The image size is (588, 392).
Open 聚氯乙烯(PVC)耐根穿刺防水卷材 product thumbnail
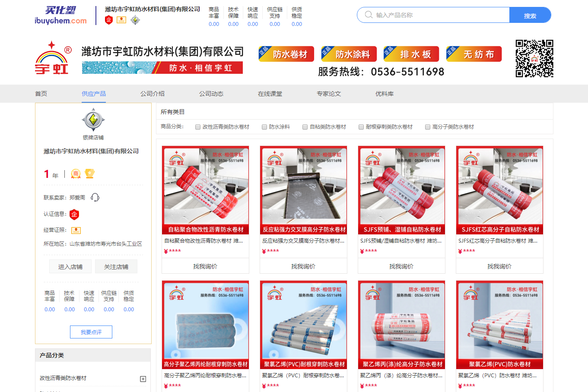(303, 325)
